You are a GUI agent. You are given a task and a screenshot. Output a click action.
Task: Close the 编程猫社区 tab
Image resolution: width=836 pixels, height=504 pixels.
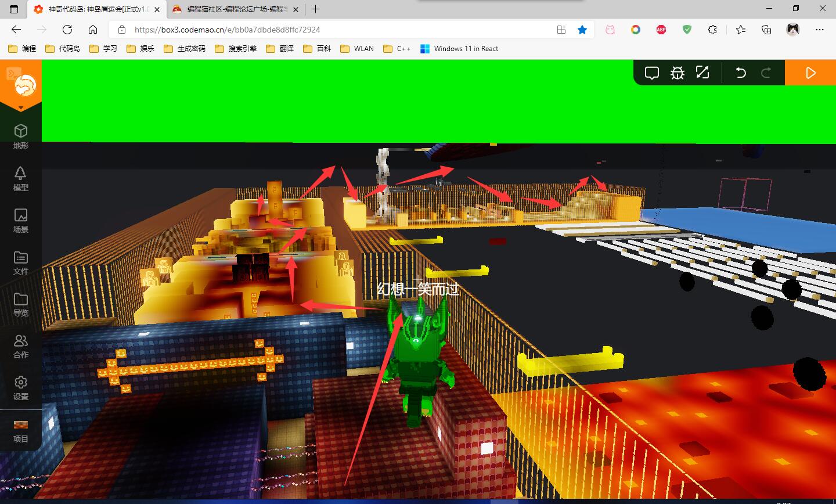point(296,9)
